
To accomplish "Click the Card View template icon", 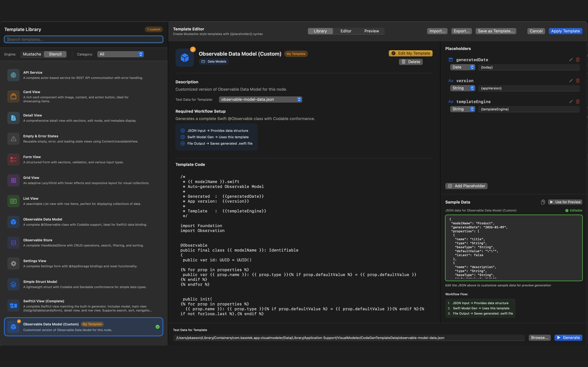I will pyautogui.click(x=13, y=96).
